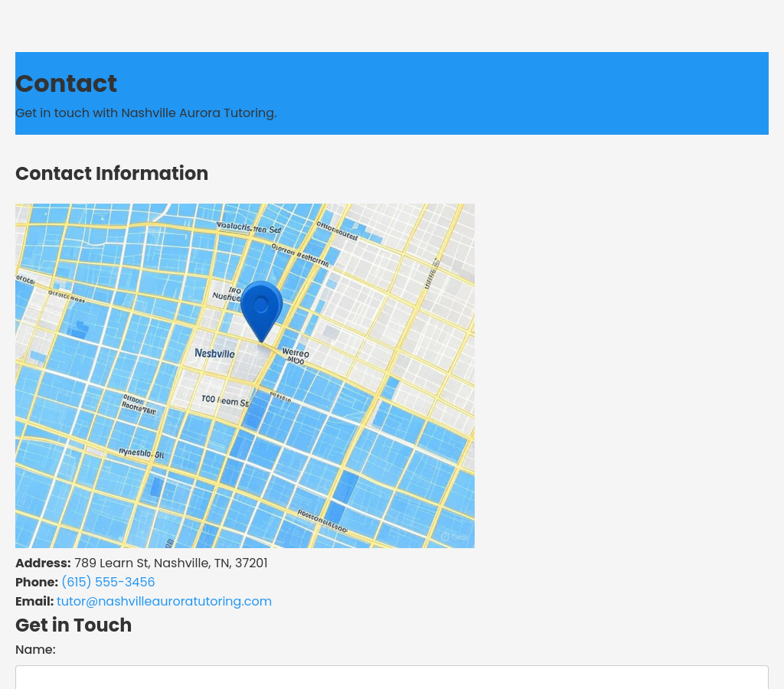Open the tutor@nashvilleauroratutoring.com email link

pos(164,601)
